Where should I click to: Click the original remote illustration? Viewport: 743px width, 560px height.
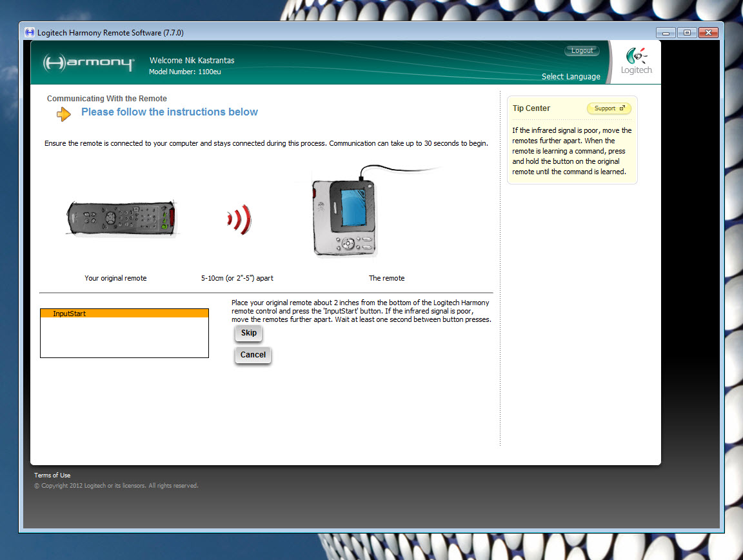tap(121, 218)
